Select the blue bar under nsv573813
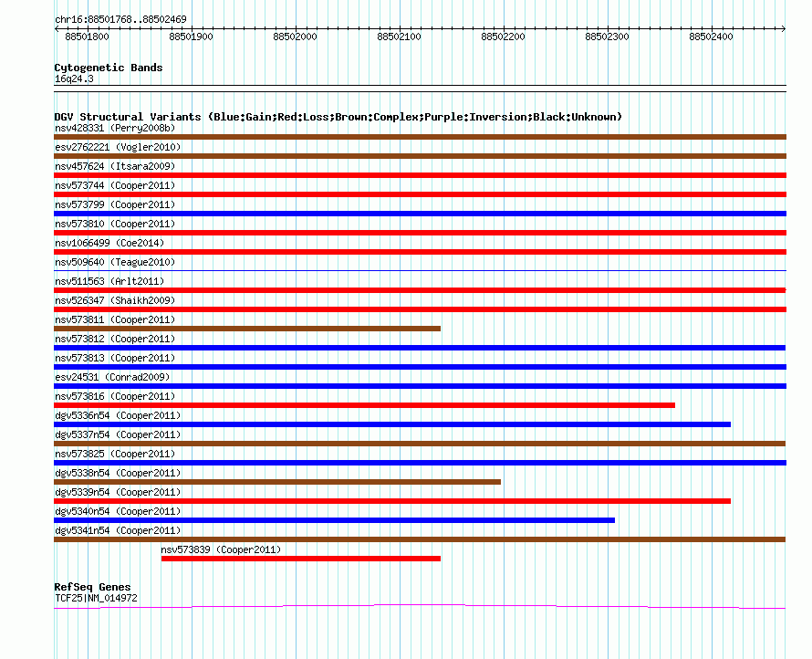Screen dimensions: 812x659 click(x=420, y=367)
